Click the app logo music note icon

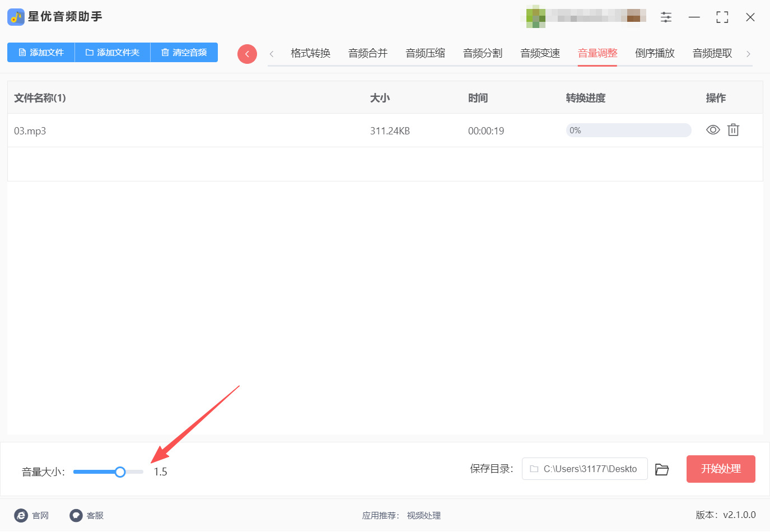15,17
